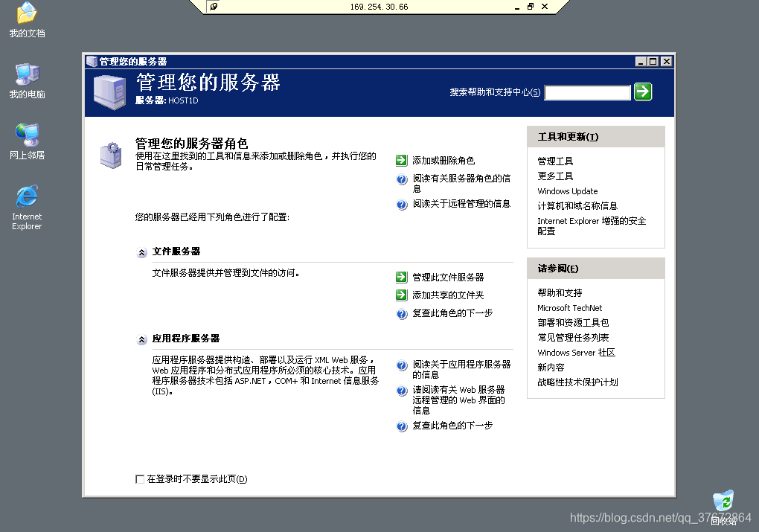Image resolution: width=759 pixels, height=532 pixels.
Task: Click green arrow icon beside 添加或删除角色
Action: click(401, 160)
